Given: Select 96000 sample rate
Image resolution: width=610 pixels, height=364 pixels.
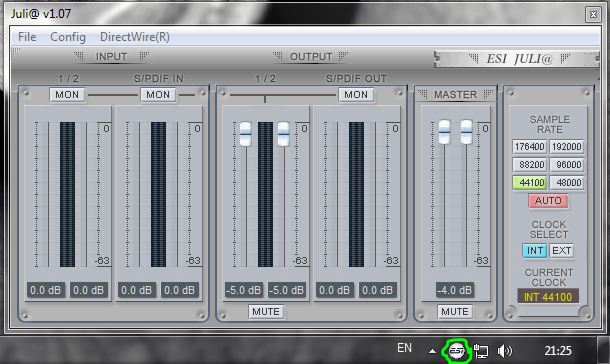Looking at the screenshot, I should 566,164.
